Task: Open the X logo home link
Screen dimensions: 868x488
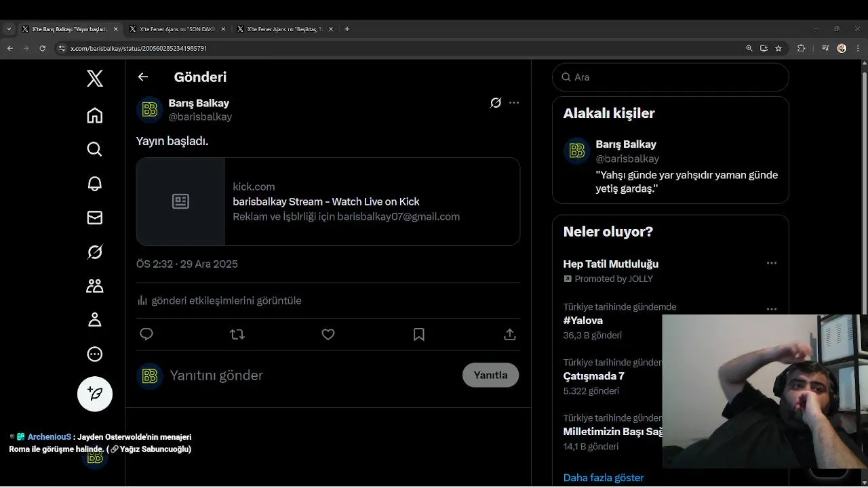Action: point(95,79)
